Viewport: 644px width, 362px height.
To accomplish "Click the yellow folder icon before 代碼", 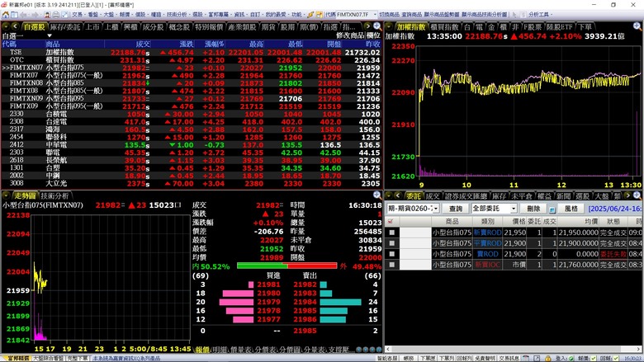I will coord(320,14).
